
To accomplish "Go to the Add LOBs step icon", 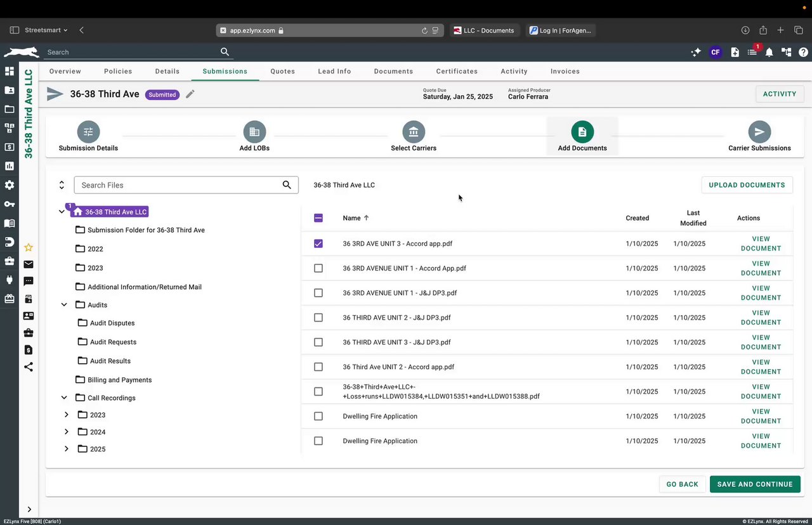I will click(254, 132).
